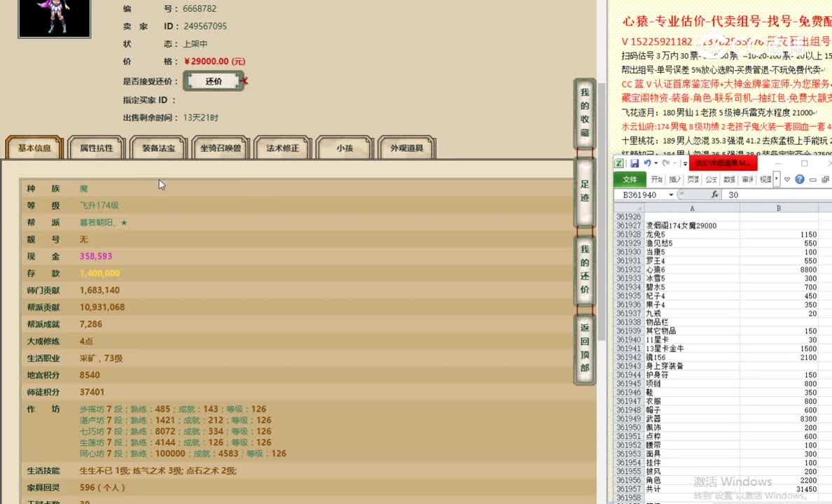Viewport: 832px width, 504px height.
Task: Click the 返回顶部 button on the right sidebar
Action: pos(585,346)
